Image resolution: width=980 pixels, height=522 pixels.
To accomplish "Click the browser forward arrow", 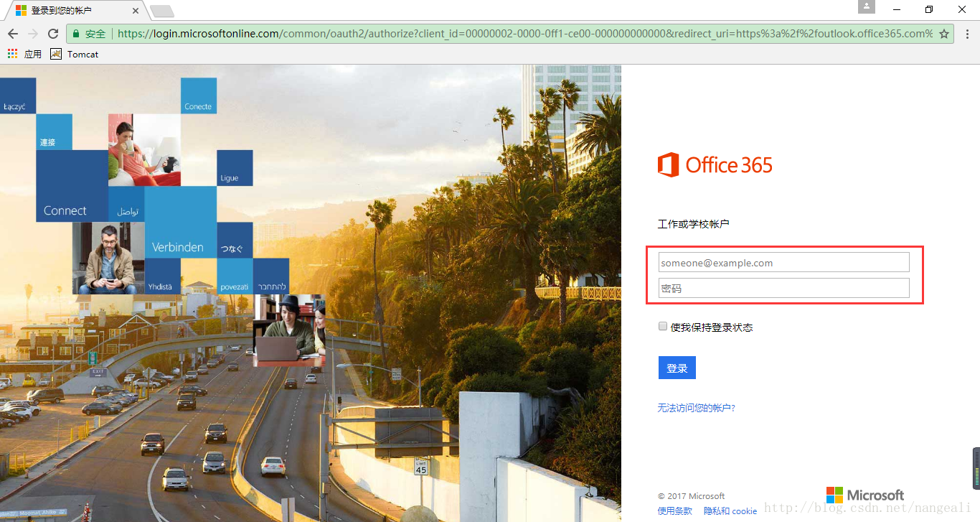I will coord(33,34).
